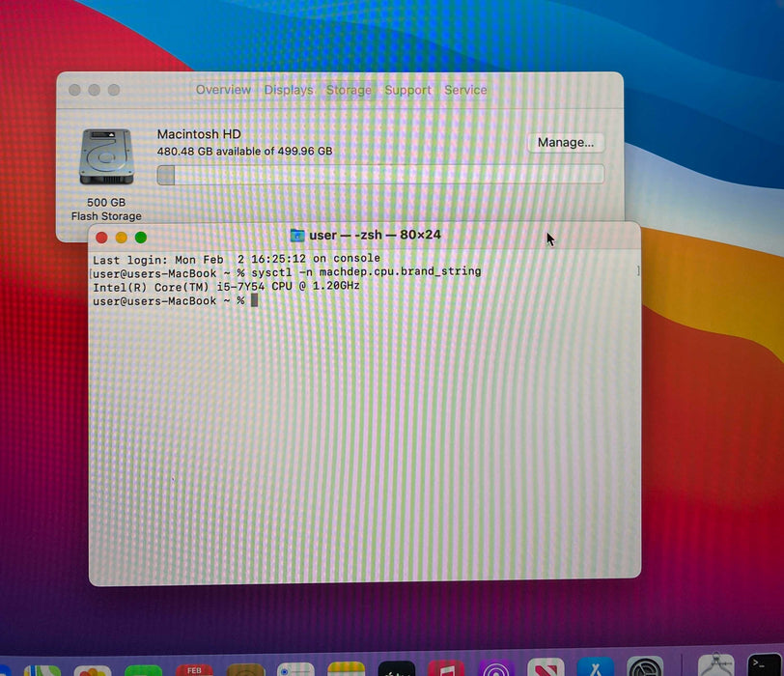The height and width of the screenshot is (676, 784).
Task: Select the Storage tab
Action: 349,90
